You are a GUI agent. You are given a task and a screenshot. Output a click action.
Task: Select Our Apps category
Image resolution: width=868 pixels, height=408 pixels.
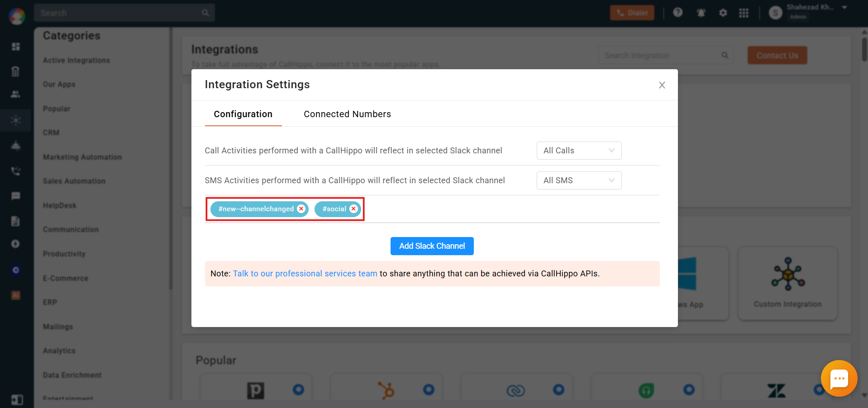(x=59, y=84)
